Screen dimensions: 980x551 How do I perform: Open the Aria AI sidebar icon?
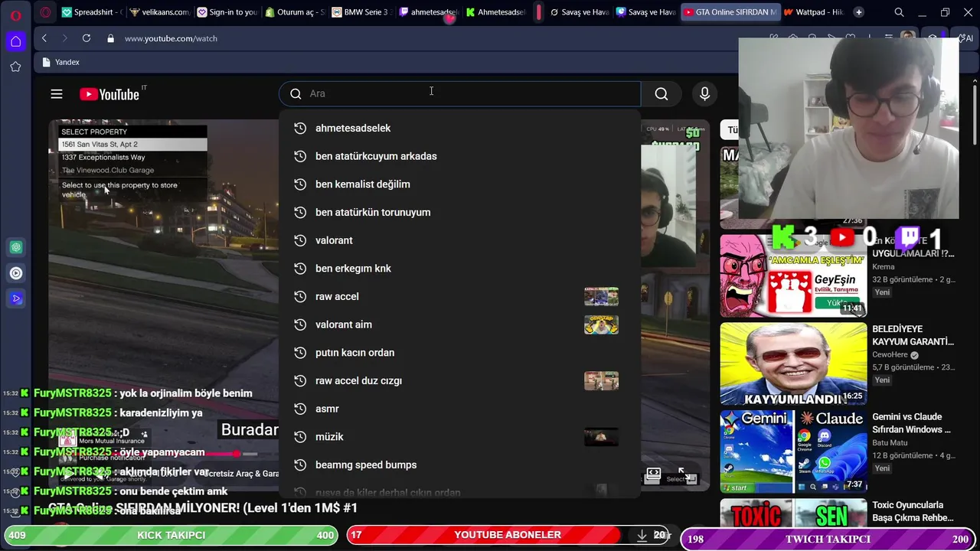16,298
